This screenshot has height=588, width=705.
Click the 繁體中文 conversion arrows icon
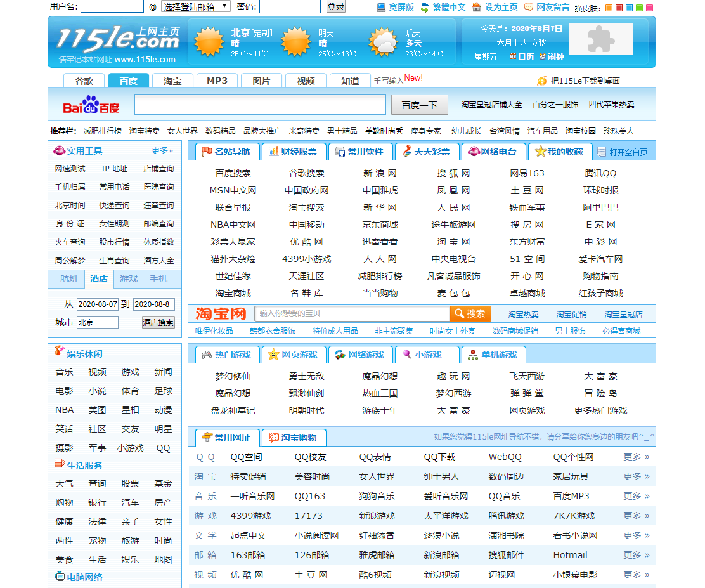pyautogui.click(x=425, y=7)
